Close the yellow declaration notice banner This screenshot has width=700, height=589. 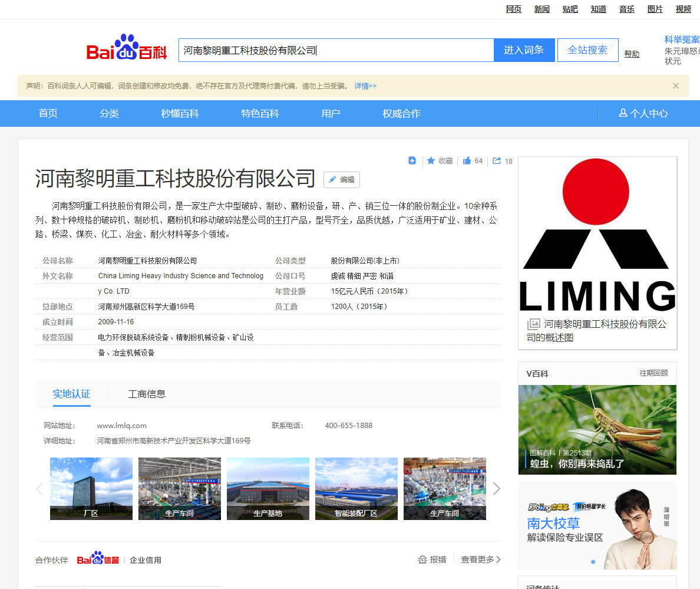676,85
